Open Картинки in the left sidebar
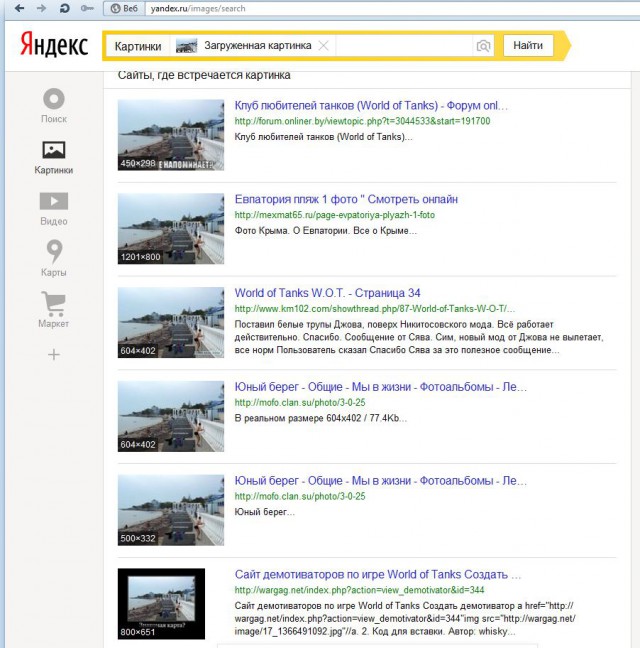The height and width of the screenshot is (648, 640). (x=54, y=158)
